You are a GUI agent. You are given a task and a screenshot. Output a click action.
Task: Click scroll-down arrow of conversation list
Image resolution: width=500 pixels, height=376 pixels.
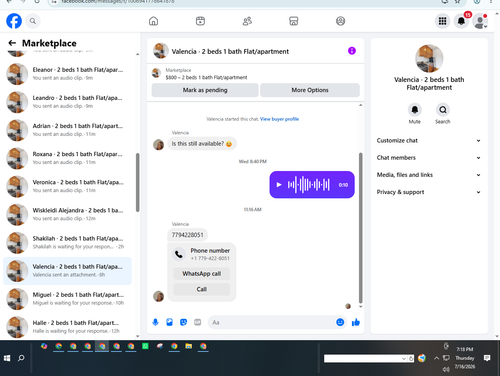(137, 336)
